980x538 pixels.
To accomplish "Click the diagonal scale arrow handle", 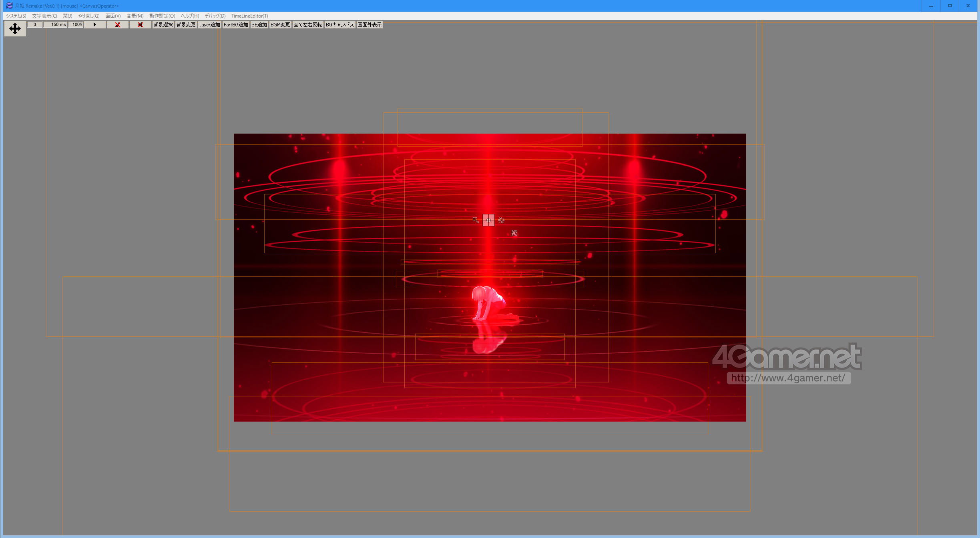I will [476, 220].
